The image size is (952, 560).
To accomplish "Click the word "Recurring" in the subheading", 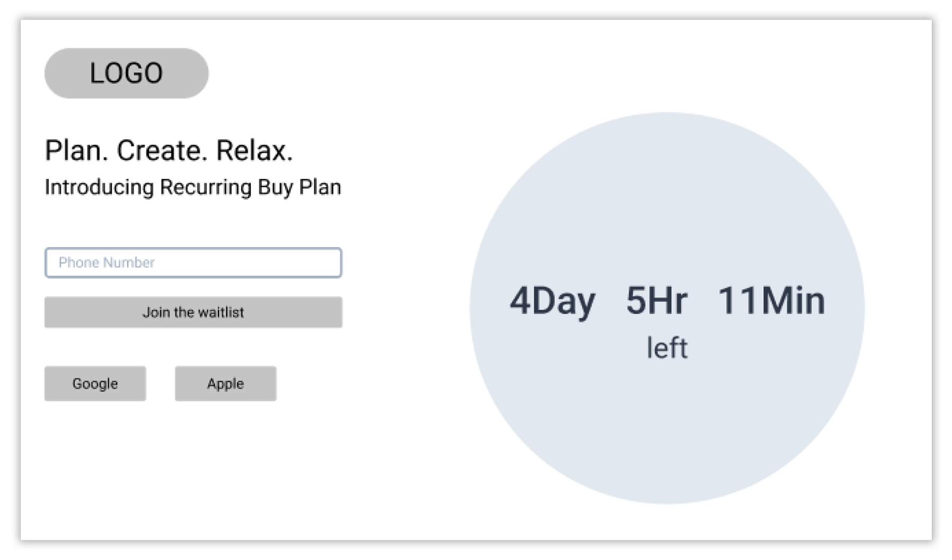I will click(206, 187).
